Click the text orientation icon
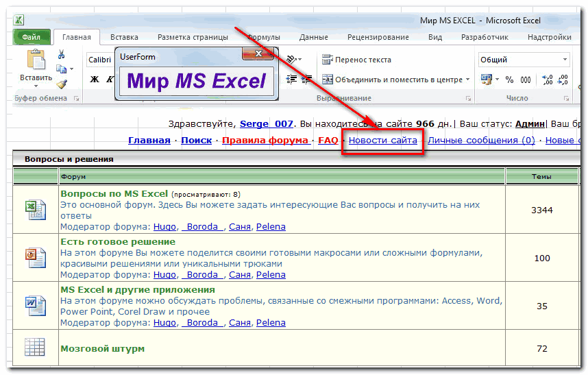 291,59
